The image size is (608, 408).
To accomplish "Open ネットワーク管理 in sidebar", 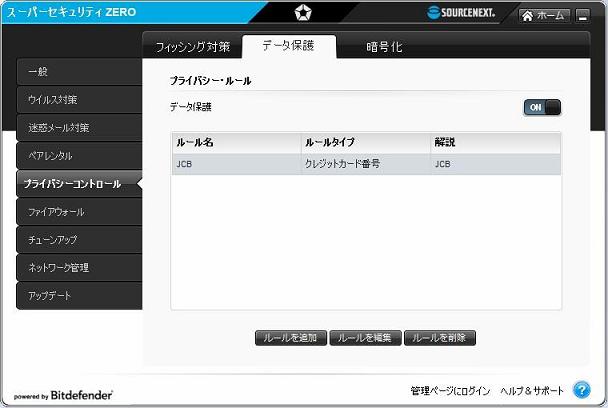I will coord(79,268).
